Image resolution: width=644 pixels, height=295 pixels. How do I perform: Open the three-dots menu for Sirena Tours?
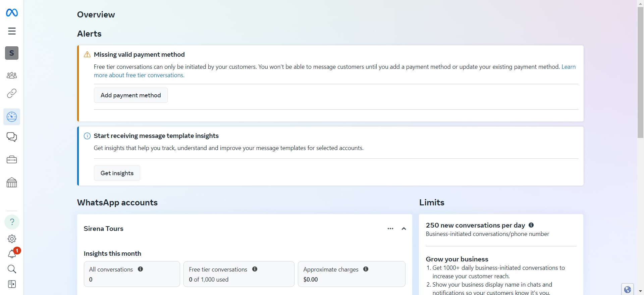390,229
